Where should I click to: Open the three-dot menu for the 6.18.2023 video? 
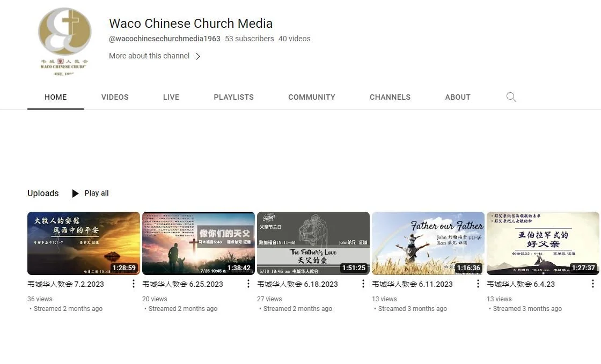coord(363,284)
